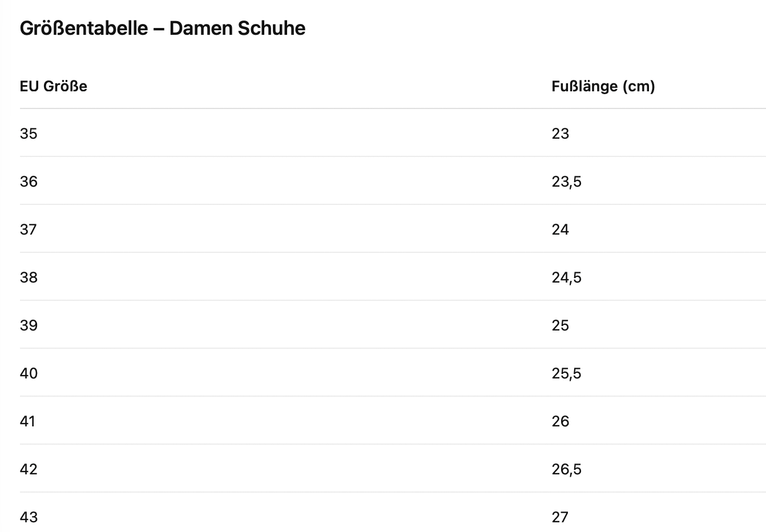766x532 pixels.
Task: Click EU size 41 row label
Action: [x=27, y=421]
